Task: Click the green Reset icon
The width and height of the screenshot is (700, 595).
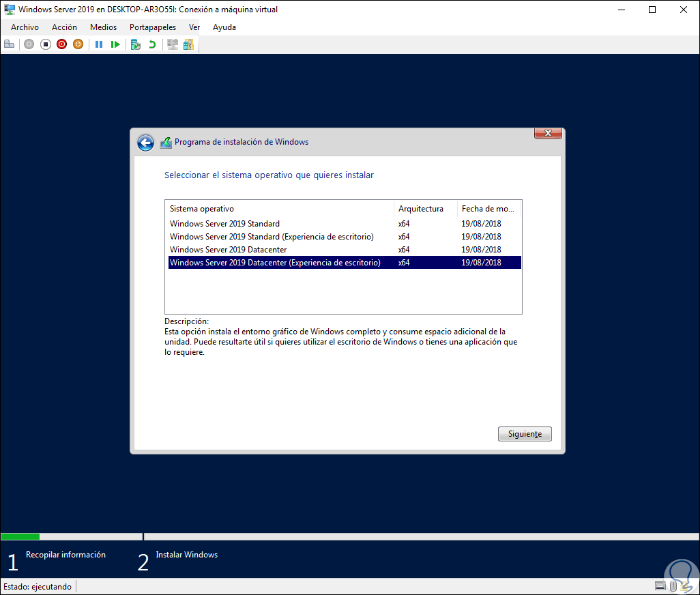Action: [x=115, y=44]
